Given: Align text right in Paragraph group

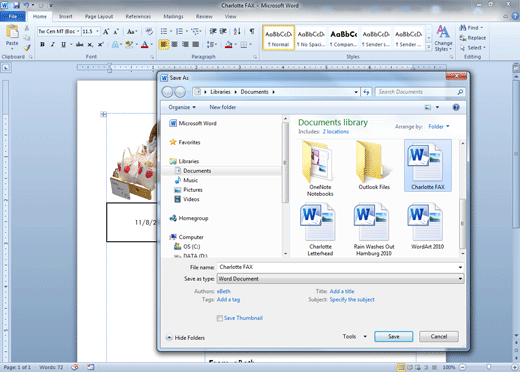Looking at the screenshot, I should [185, 44].
